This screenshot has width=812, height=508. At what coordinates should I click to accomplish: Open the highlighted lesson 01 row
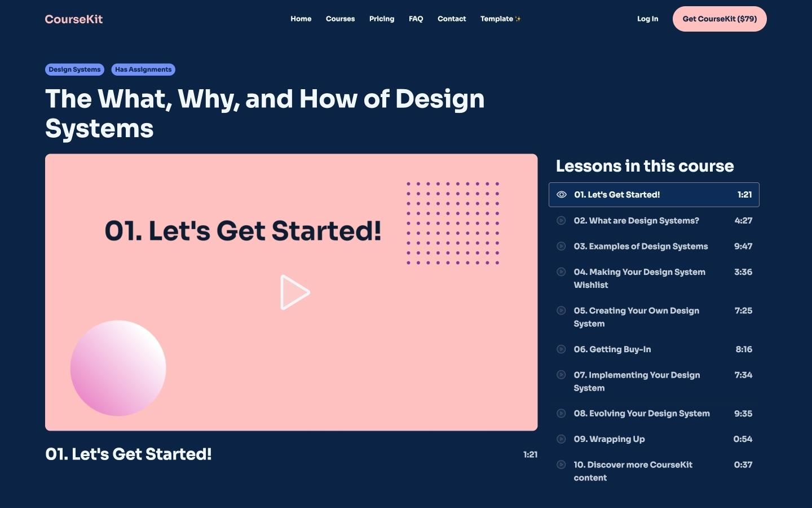[654, 194]
